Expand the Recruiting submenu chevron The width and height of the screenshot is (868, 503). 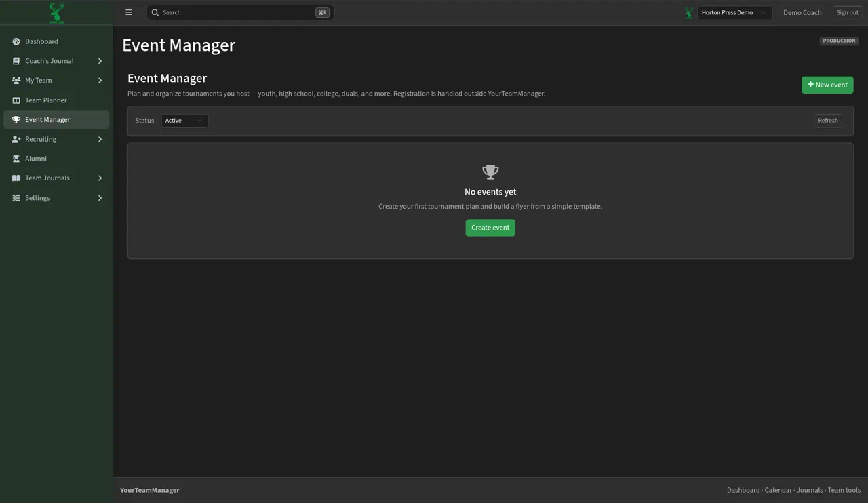point(100,139)
